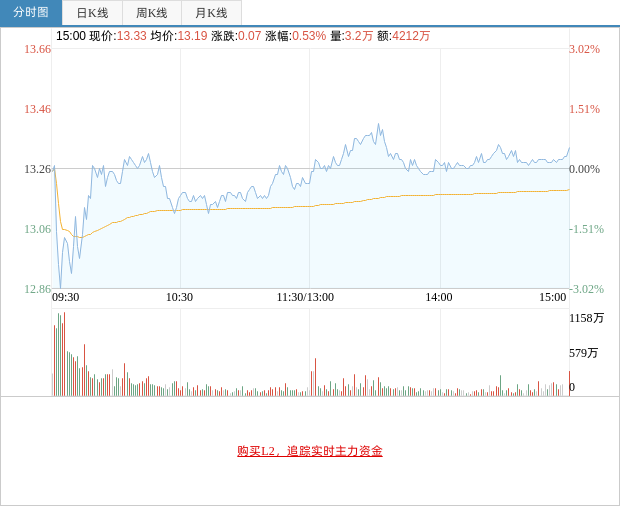
Task: Click the 09:30 time axis marker
Action: [66, 297]
